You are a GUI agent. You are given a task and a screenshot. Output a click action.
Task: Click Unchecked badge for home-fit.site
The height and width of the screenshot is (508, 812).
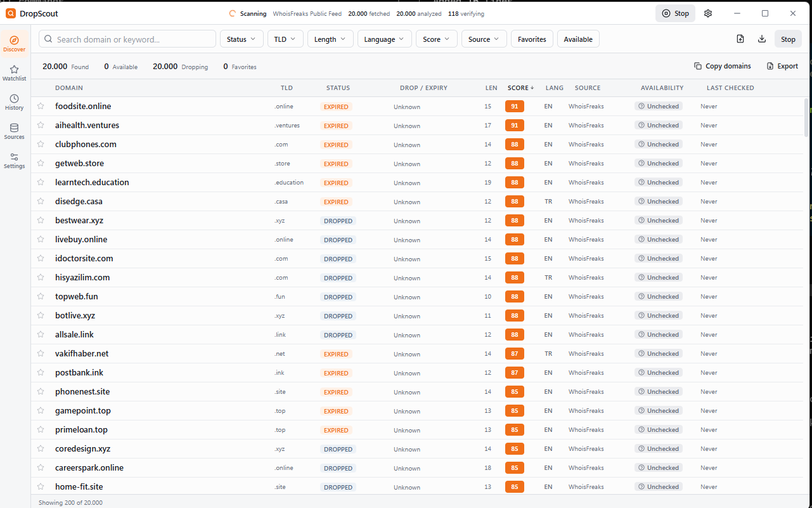658,487
